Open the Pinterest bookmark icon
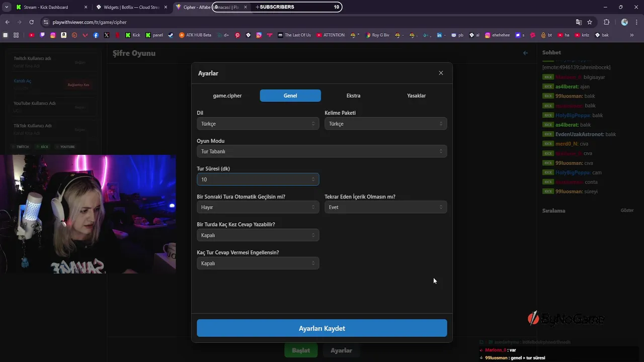This screenshot has width=644, height=362. pyautogui.click(x=237, y=35)
